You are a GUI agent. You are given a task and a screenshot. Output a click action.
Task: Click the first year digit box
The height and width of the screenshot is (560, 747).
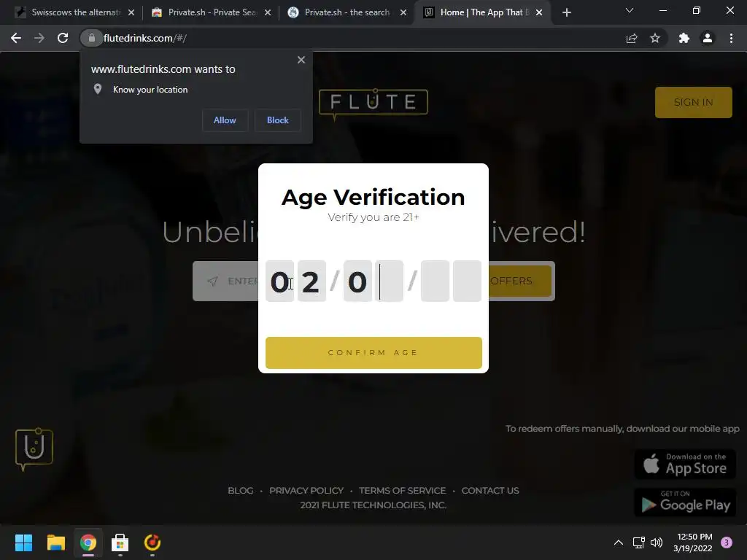[435, 281]
